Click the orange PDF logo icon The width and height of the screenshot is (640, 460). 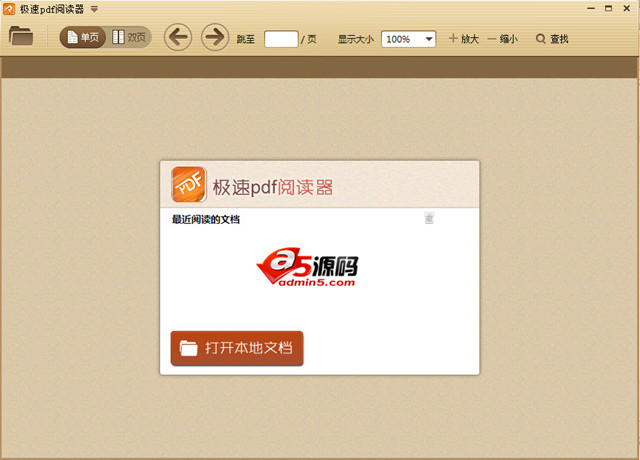pyautogui.click(x=189, y=184)
